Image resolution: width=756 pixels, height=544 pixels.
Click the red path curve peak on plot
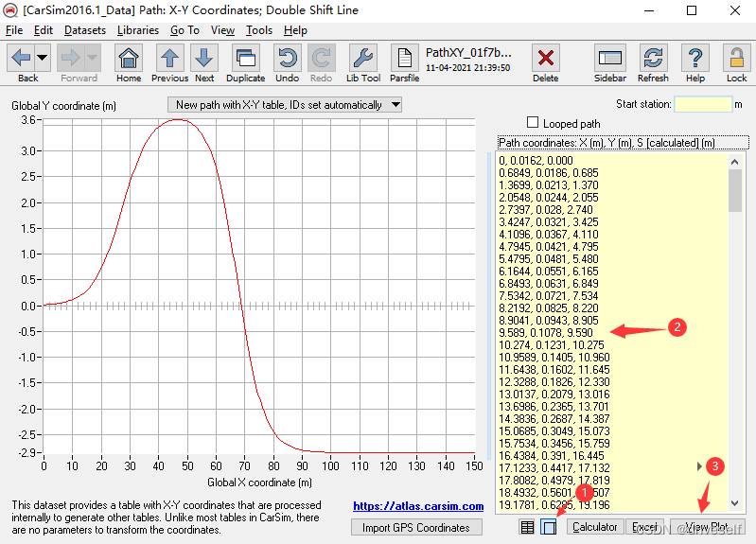(x=178, y=119)
